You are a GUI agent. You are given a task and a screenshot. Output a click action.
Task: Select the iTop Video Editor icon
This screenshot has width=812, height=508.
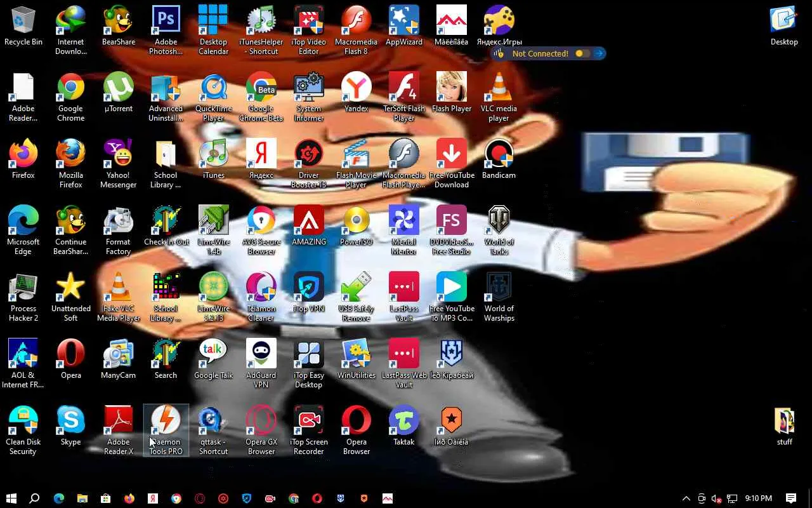(x=309, y=30)
